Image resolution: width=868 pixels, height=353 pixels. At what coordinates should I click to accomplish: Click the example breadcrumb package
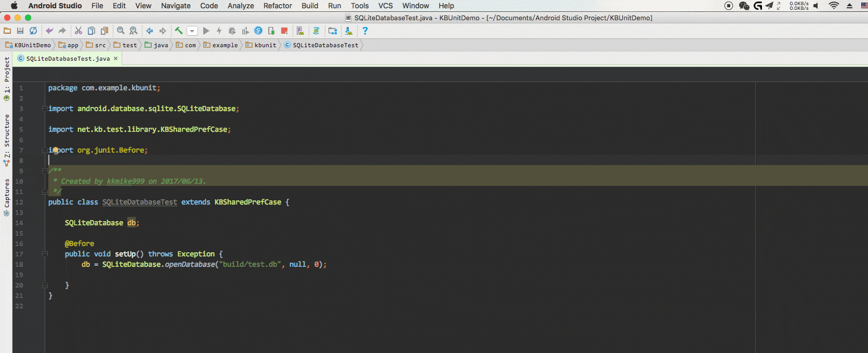pos(220,45)
